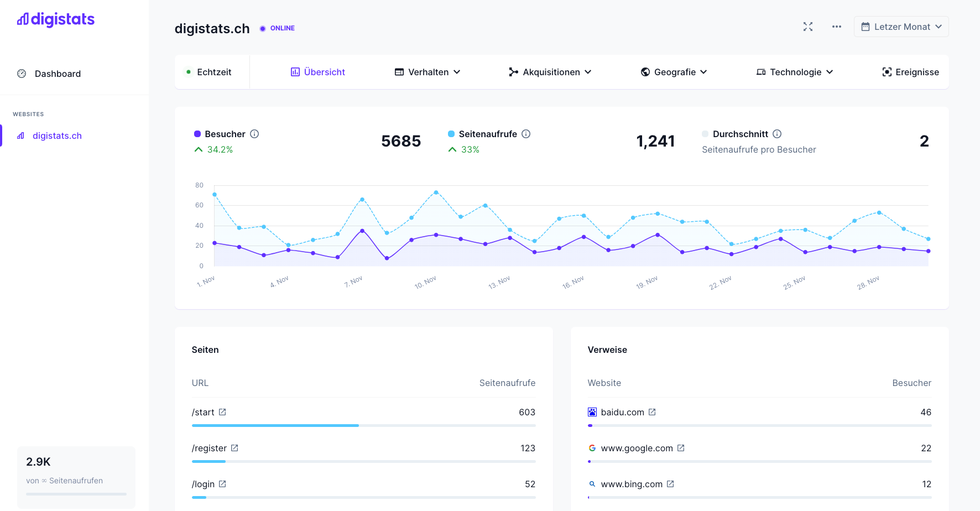The width and height of the screenshot is (980, 511).
Task: Click the 2.9K Seitenaufrufen usage card
Action: (76, 477)
